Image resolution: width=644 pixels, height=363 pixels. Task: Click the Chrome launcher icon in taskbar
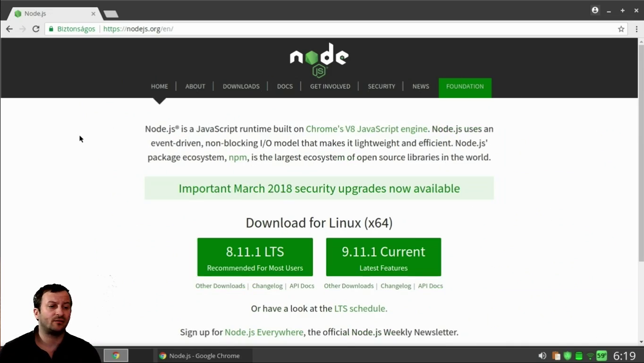(116, 355)
